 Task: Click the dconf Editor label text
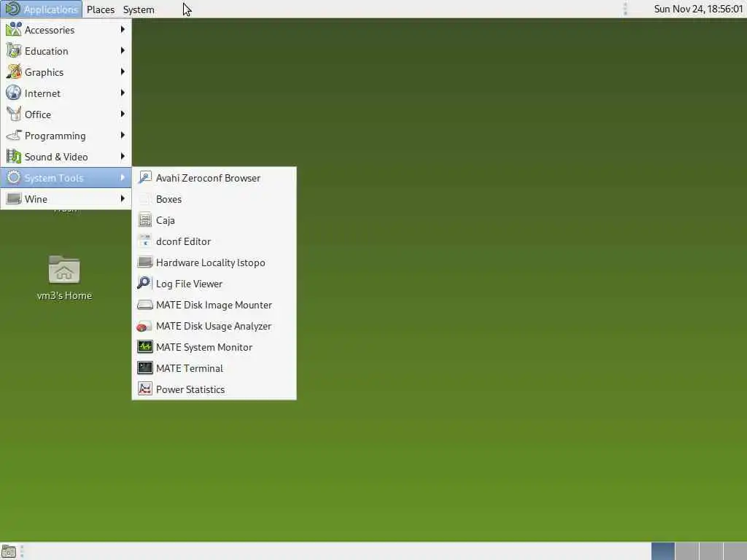coord(183,241)
